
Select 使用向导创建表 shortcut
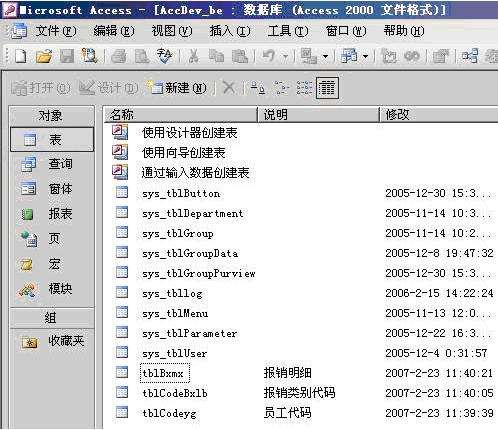183,153
